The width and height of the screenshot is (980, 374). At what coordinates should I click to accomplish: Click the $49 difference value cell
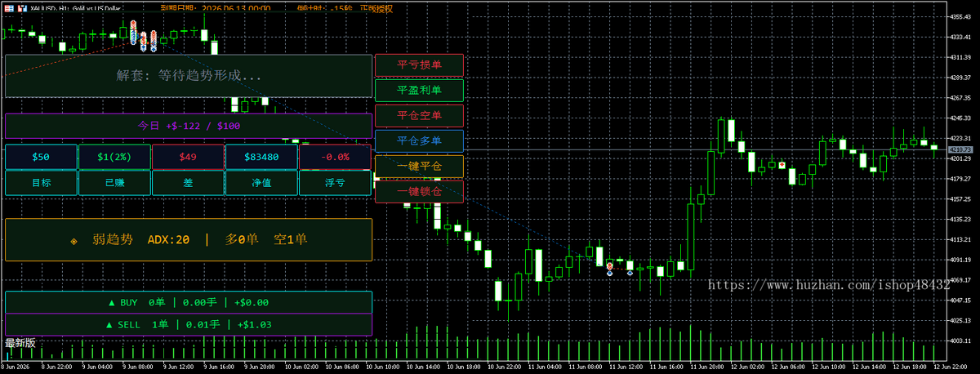188,157
